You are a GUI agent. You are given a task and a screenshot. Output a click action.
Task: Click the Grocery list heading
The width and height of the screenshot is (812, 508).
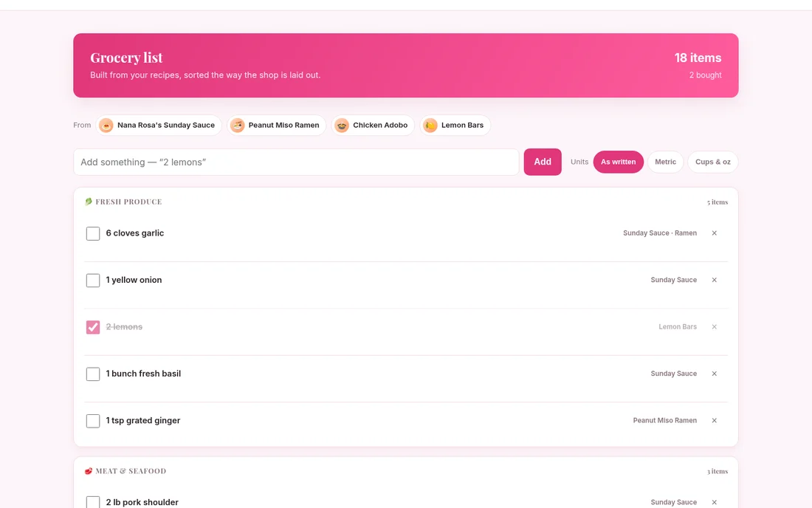pos(126,58)
